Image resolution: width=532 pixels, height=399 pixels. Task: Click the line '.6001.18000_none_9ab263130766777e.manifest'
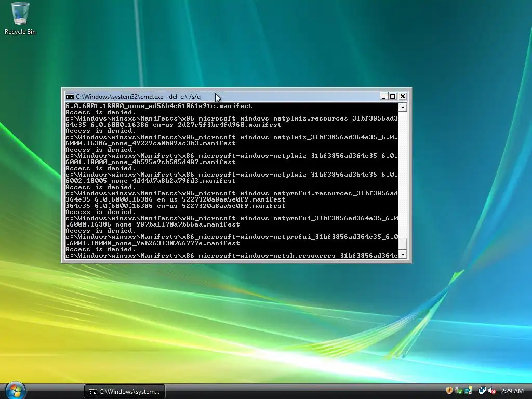tap(153, 243)
